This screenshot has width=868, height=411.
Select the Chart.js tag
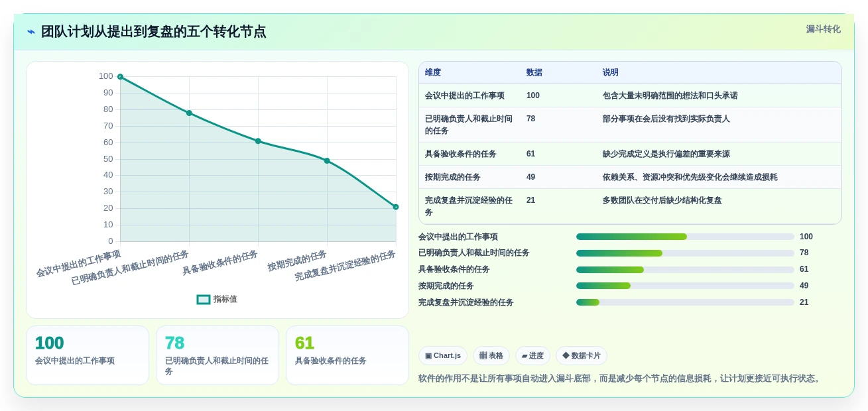[x=443, y=356]
